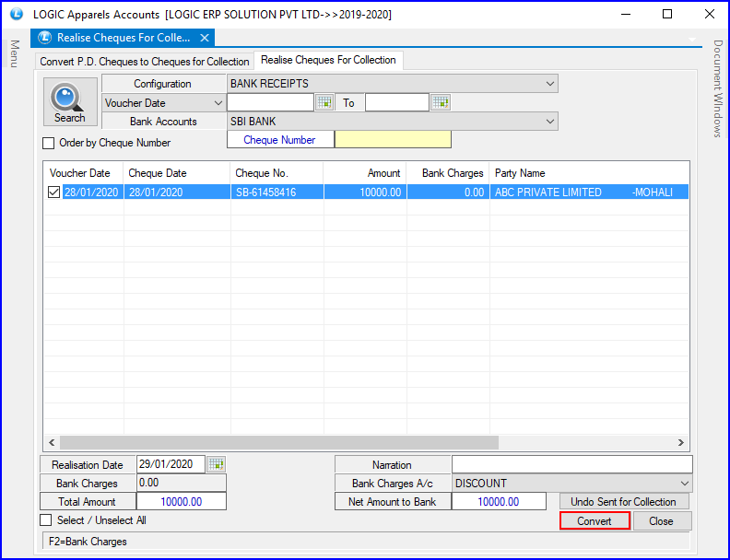Minimize the LOGIC Apparels Accounts window
The width and height of the screenshot is (730, 560).
click(x=626, y=14)
